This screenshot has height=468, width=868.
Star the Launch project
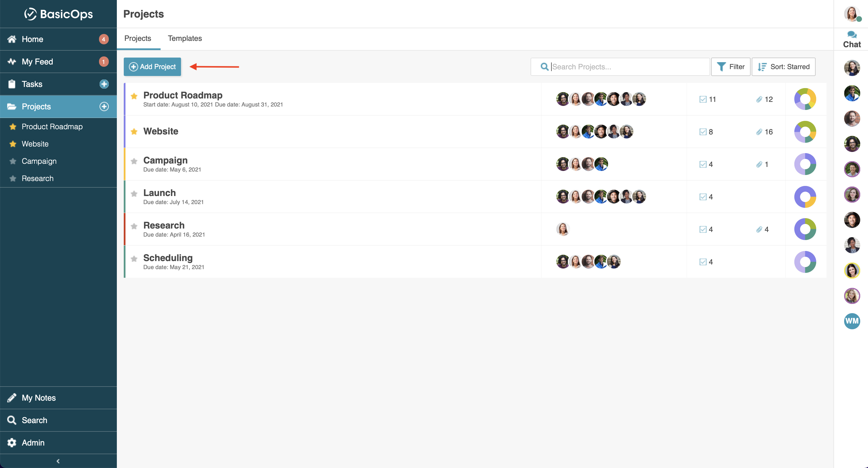click(x=134, y=194)
